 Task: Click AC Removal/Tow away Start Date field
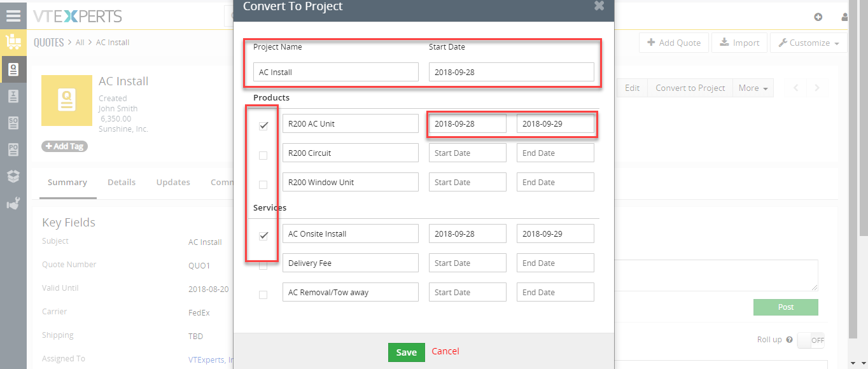click(x=468, y=292)
